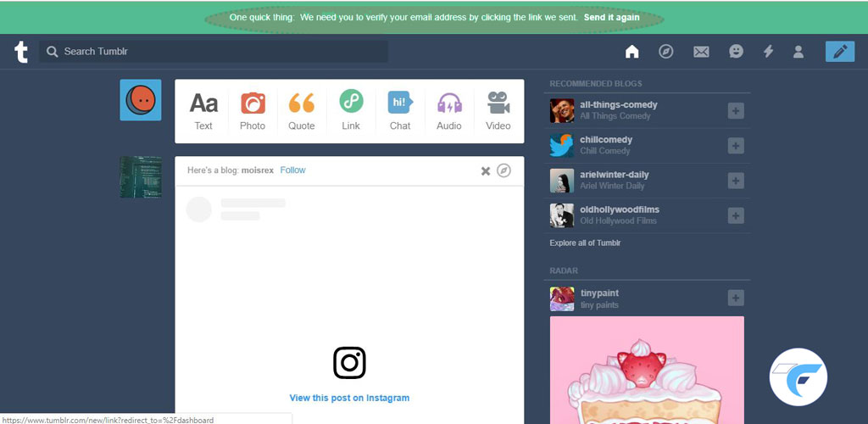The height and width of the screenshot is (424, 868).
Task: Open the Explore compass icon in header
Action: tap(666, 52)
